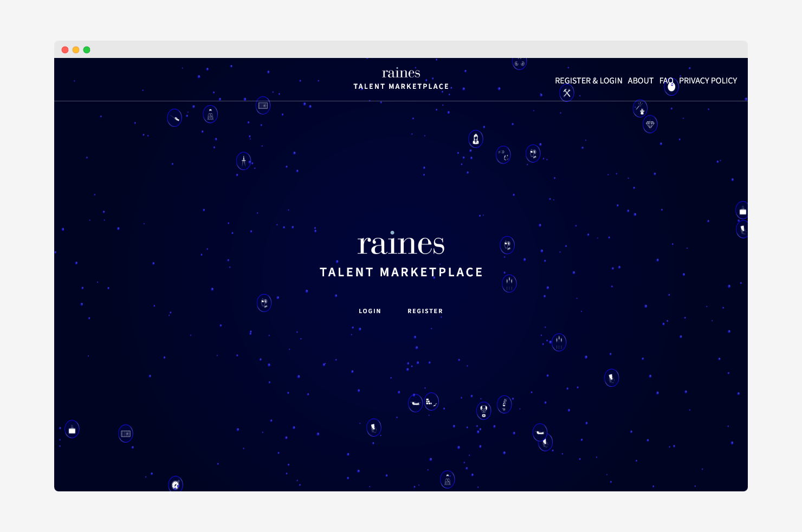Select the woman portrait bubble icon
This screenshot has height=532, width=802.
pyautogui.click(x=476, y=139)
